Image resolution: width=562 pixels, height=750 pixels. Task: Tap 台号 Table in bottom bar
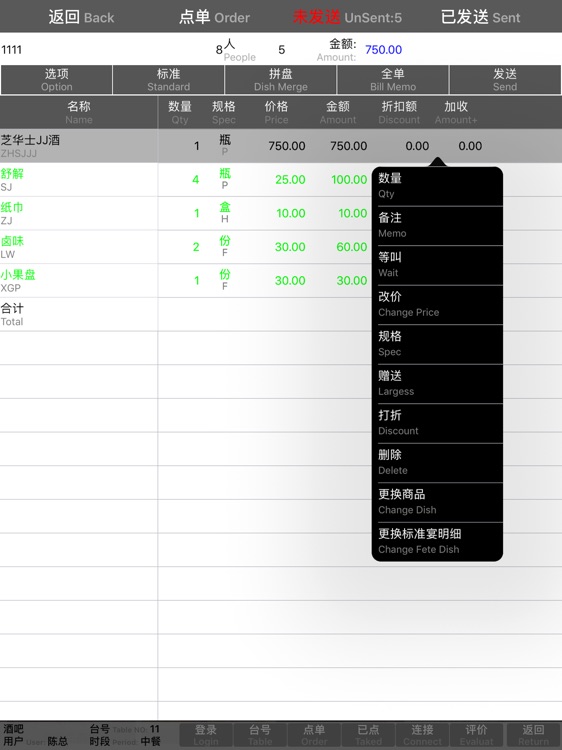pos(260,735)
